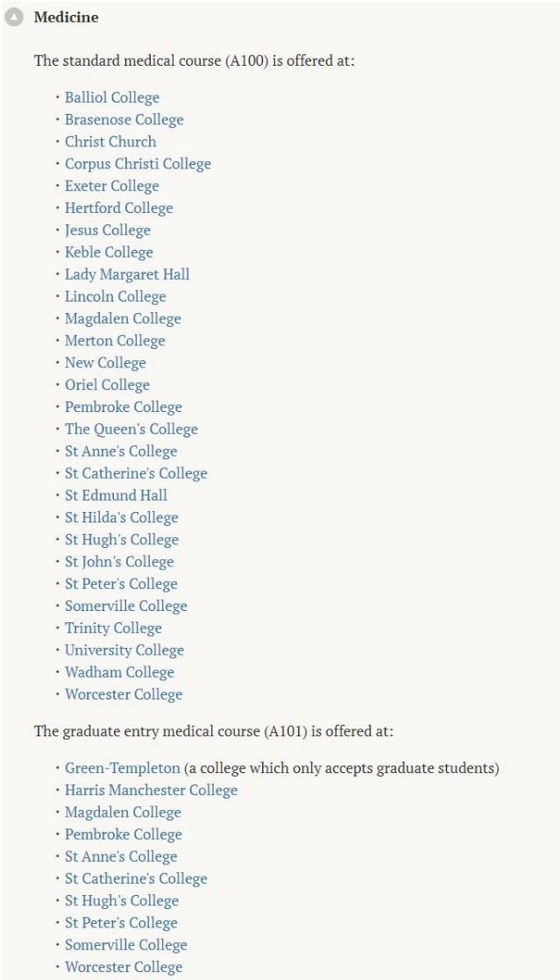
Task: Select Trinity College link
Action: (x=113, y=628)
